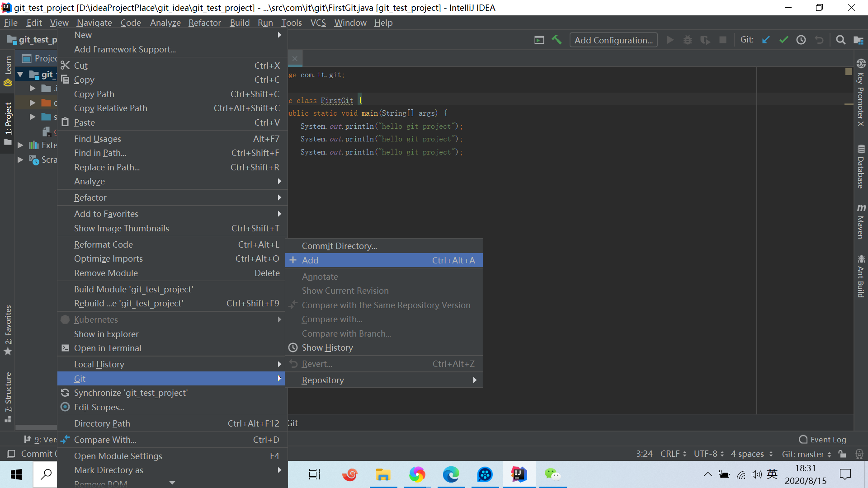Click the Windows search taskbar button

46,474
